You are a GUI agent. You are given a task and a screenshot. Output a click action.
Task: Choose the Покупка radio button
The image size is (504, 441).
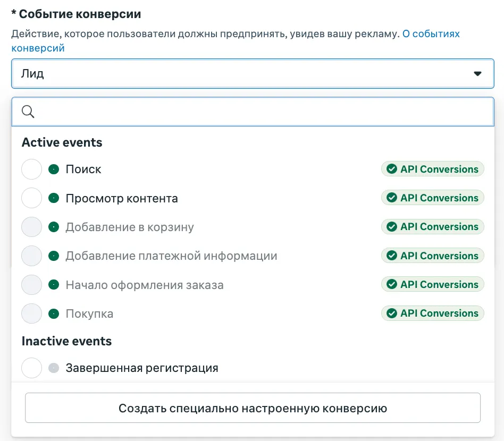point(31,313)
